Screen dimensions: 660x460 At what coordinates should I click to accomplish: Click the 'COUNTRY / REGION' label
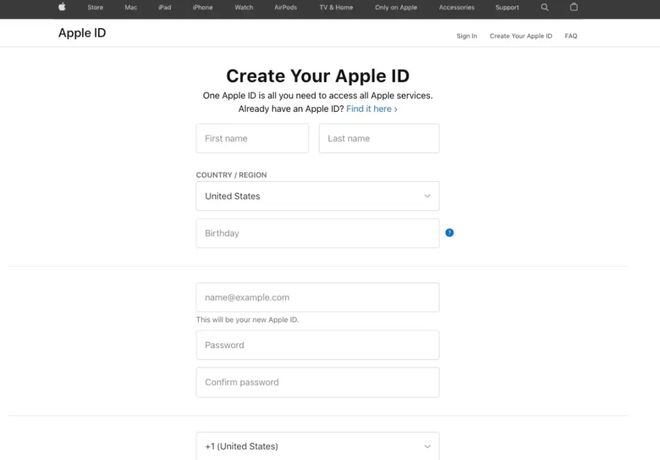pyautogui.click(x=231, y=175)
